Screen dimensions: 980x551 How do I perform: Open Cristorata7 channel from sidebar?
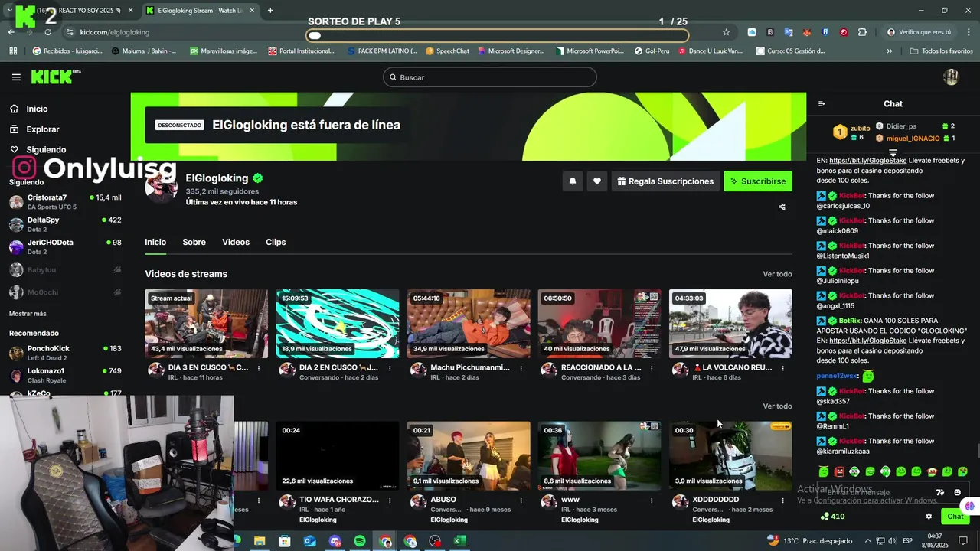tap(65, 202)
